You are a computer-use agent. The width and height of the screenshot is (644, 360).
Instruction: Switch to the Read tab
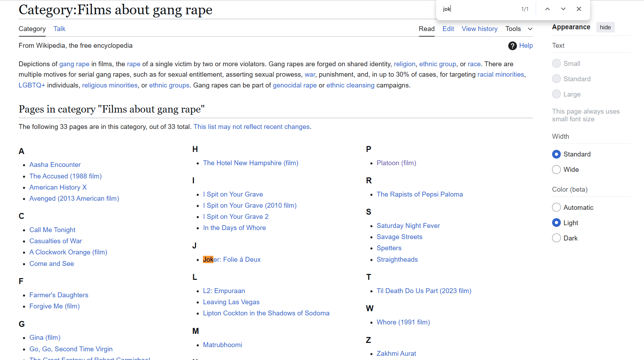426,29
